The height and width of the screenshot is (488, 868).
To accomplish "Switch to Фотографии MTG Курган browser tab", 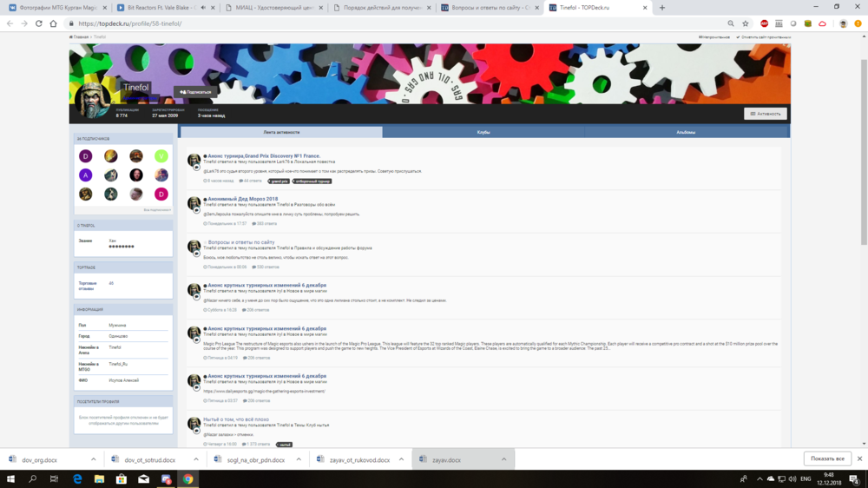I will click(x=57, y=8).
